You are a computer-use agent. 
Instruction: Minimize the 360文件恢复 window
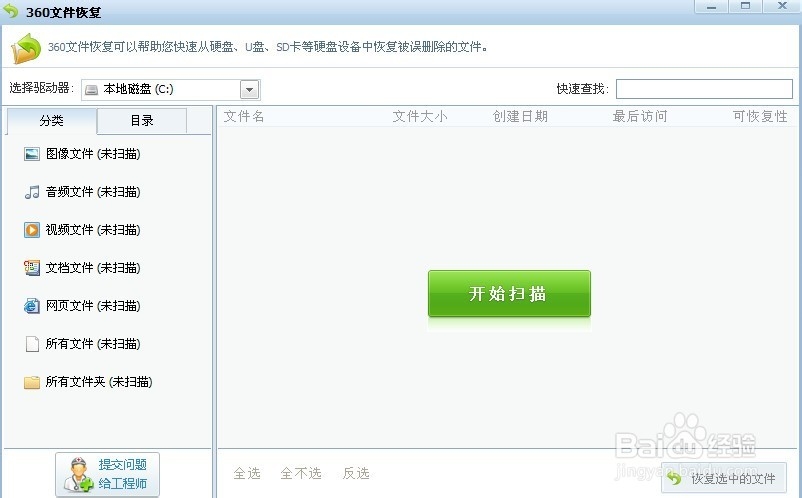pos(710,7)
